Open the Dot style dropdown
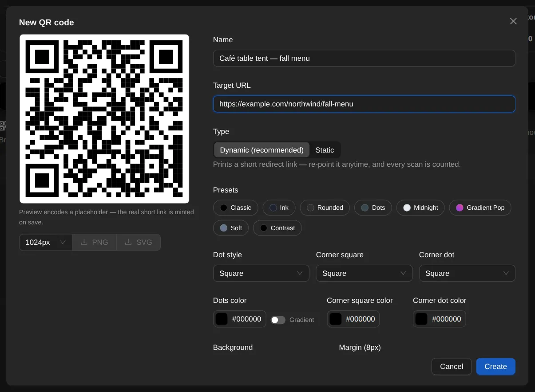Screen dimensions: 535x392 [261, 273]
